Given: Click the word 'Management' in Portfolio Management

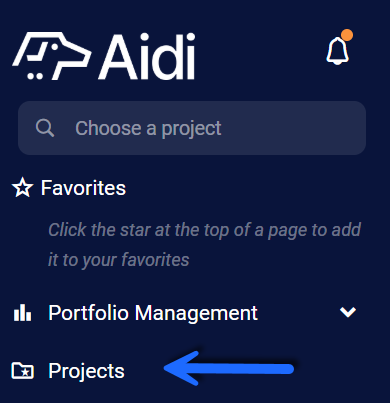Looking at the screenshot, I should click(196, 313).
